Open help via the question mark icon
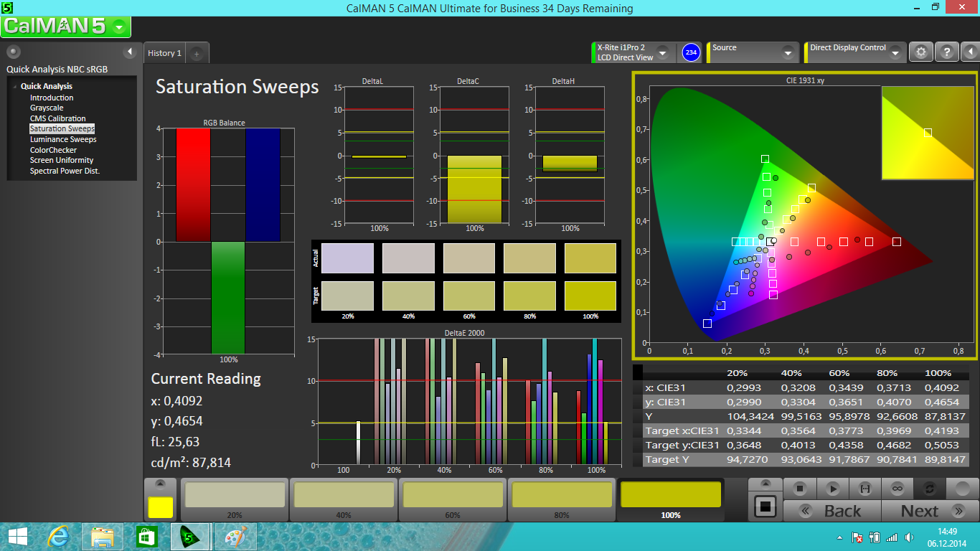Viewport: 980px width, 551px height. click(946, 52)
